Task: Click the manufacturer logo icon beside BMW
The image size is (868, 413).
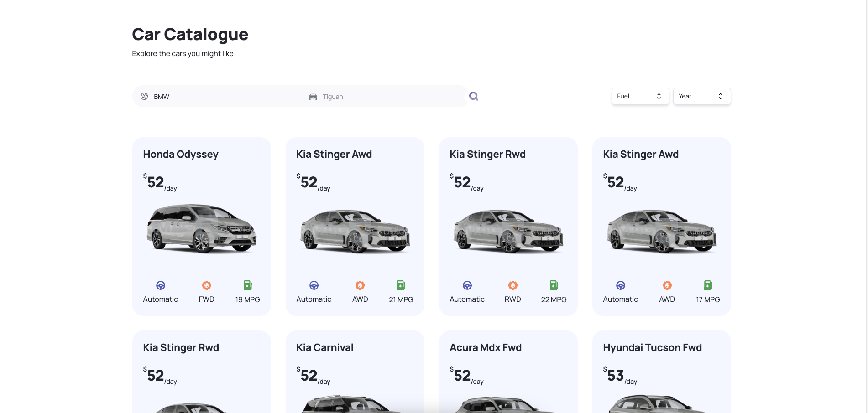Action: tap(144, 96)
